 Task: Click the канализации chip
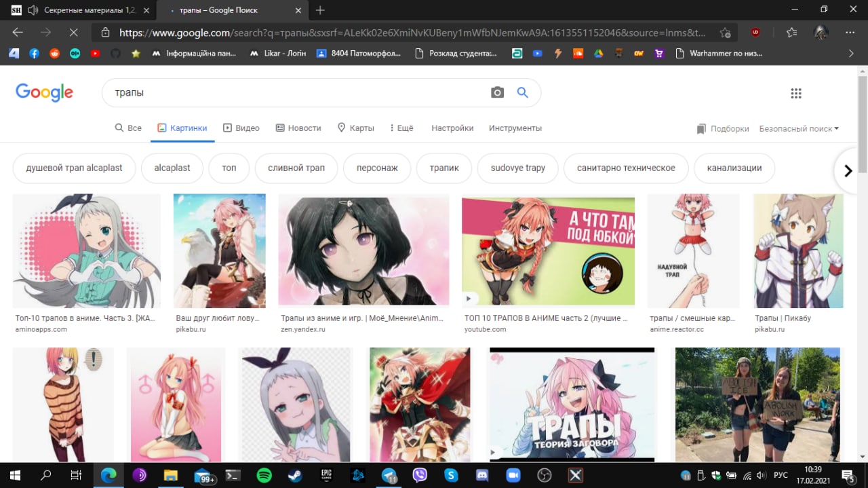[x=734, y=168]
